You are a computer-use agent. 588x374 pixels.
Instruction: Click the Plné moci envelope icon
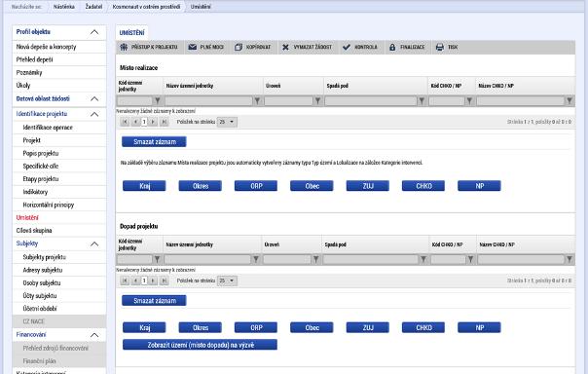click(x=193, y=47)
